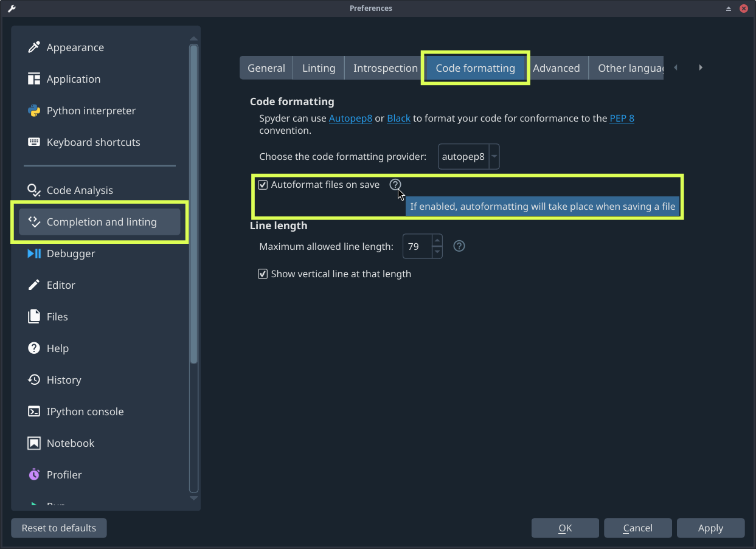Click the right arrow to reveal hidden tabs
The height and width of the screenshot is (549, 756).
[701, 67]
